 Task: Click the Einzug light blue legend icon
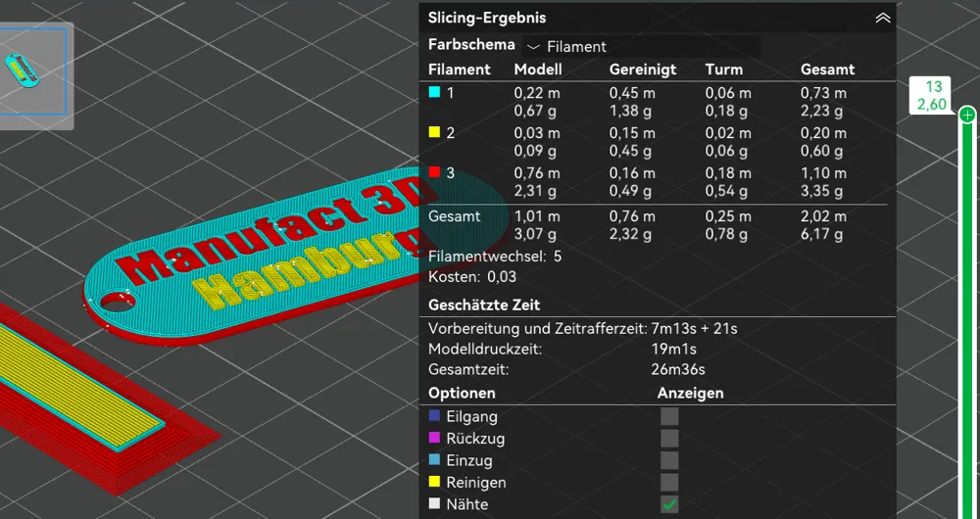(x=434, y=459)
